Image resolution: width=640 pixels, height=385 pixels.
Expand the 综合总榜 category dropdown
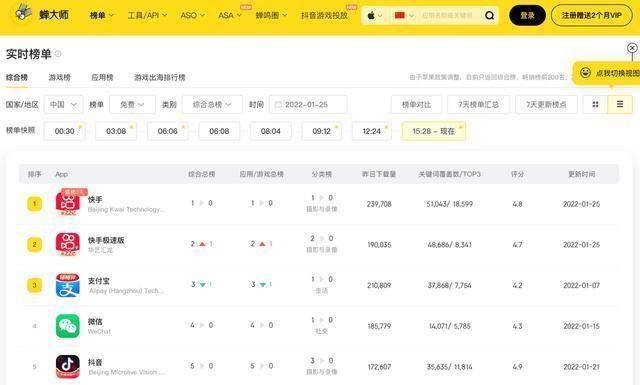(212, 105)
